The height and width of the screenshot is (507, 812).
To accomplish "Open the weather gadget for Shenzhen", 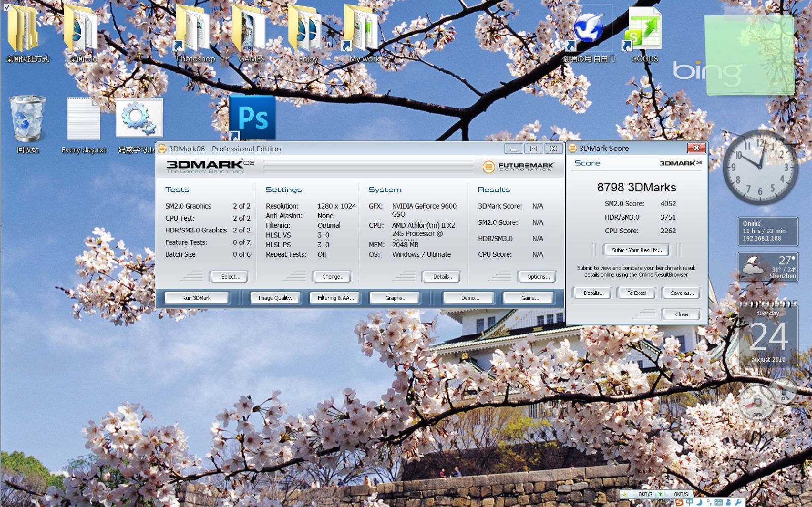I will 767,267.
